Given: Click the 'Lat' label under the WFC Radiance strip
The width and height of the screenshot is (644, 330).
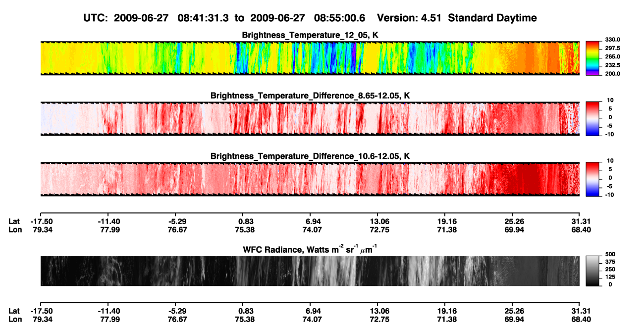Looking at the screenshot, I should pyautogui.click(x=14, y=311).
